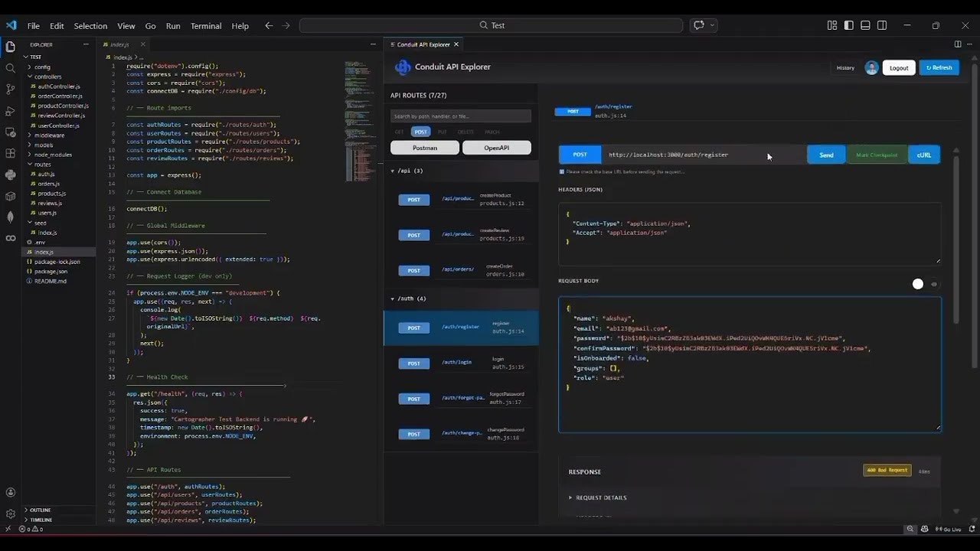Click the cURL button
The height and width of the screenshot is (551, 980).
pos(924,155)
